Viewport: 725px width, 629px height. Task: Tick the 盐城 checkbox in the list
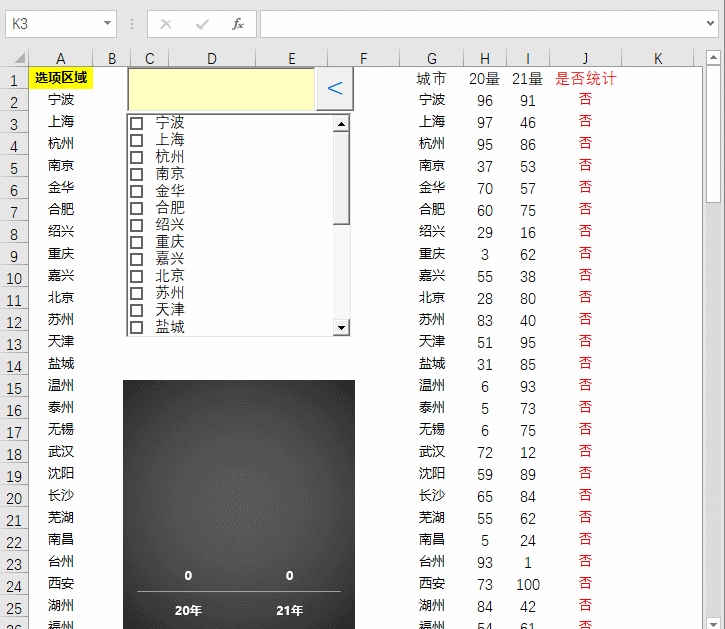136,327
